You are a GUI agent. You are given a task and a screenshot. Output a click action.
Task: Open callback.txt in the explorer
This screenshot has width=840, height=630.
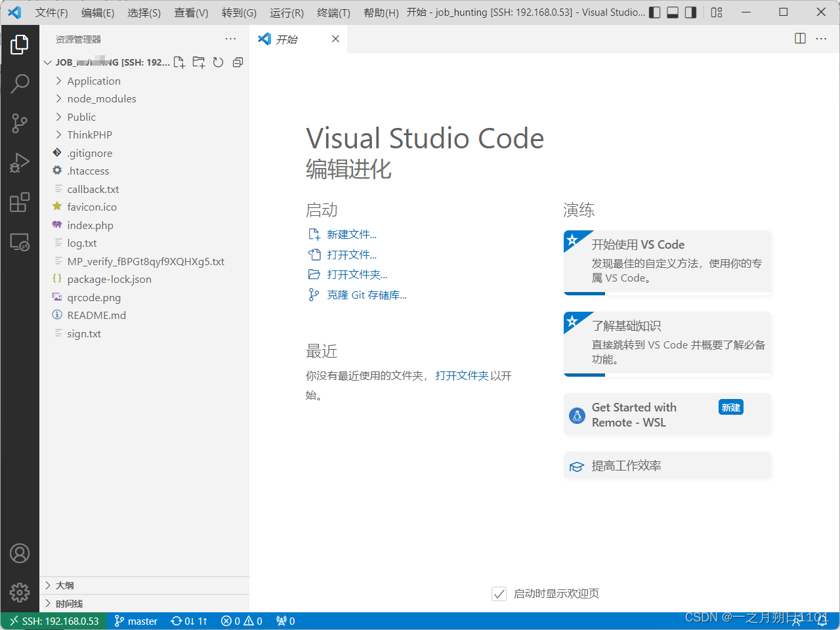click(x=144, y=189)
